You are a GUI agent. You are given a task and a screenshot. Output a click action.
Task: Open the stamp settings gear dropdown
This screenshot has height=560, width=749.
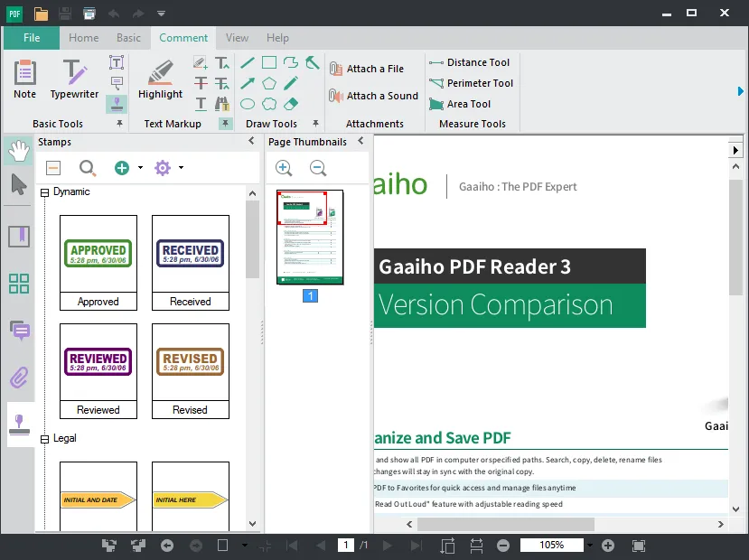point(181,168)
